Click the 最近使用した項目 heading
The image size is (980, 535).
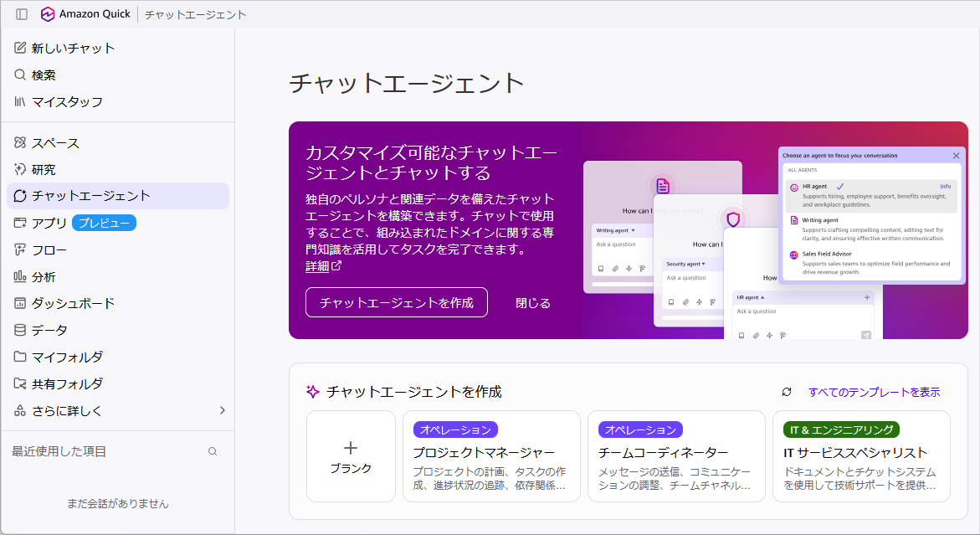pos(59,451)
